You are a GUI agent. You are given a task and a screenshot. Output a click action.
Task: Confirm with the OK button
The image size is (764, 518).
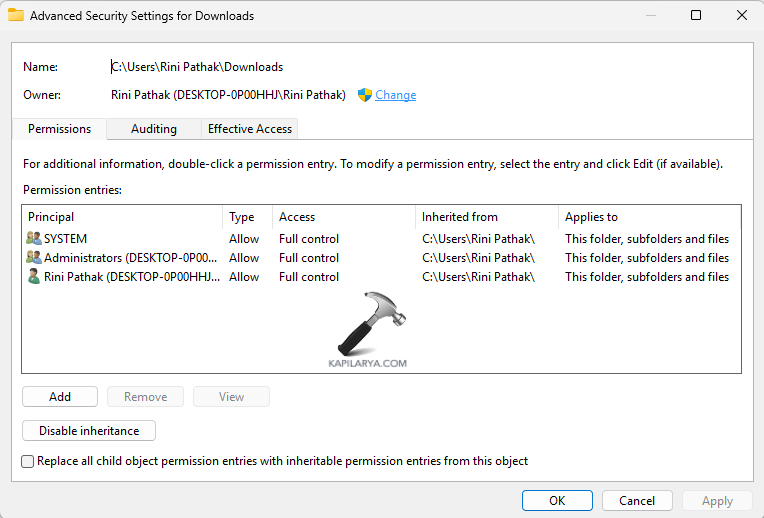point(557,500)
